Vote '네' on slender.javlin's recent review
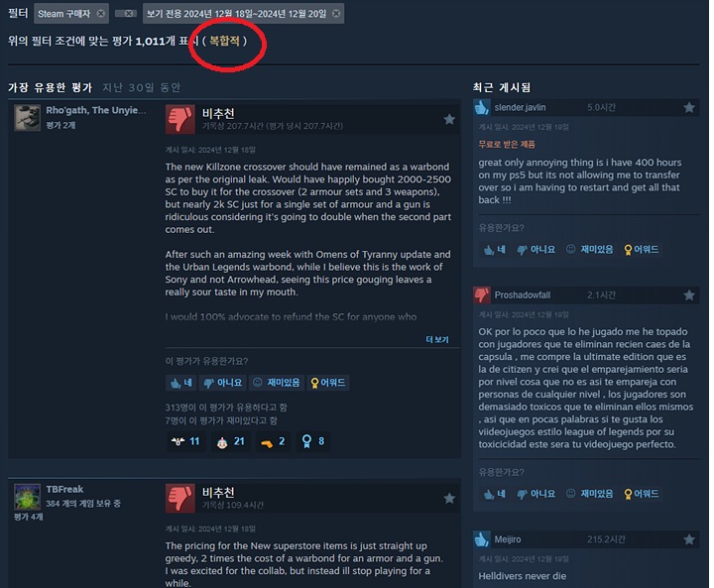The height and width of the screenshot is (588, 714). (x=495, y=250)
